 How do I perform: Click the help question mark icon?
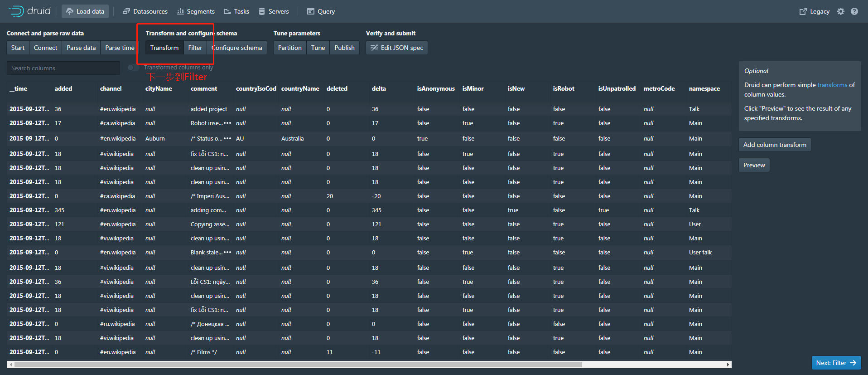pos(854,11)
